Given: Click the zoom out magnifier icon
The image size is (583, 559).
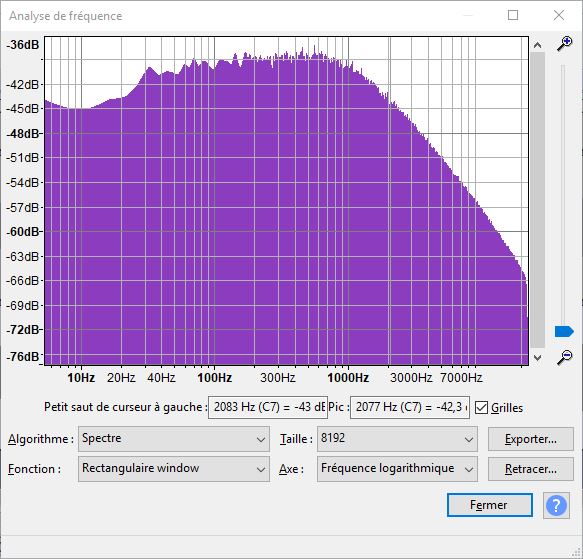Looking at the screenshot, I should coord(564,357).
